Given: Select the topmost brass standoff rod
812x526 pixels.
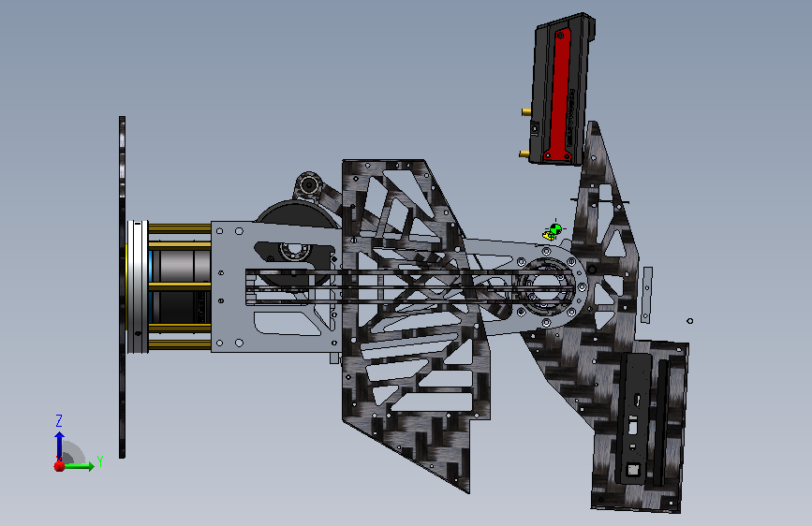Looking at the screenshot, I should pos(179,228).
